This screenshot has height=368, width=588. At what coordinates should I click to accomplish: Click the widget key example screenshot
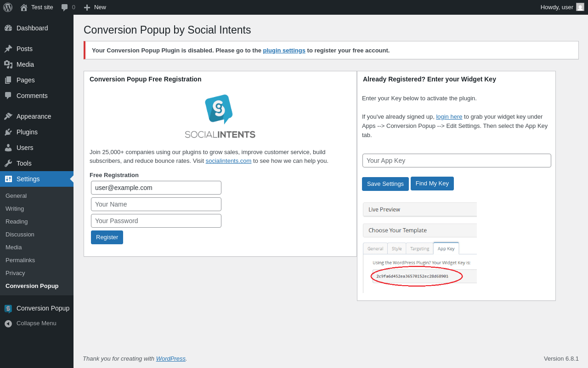(x=420, y=247)
